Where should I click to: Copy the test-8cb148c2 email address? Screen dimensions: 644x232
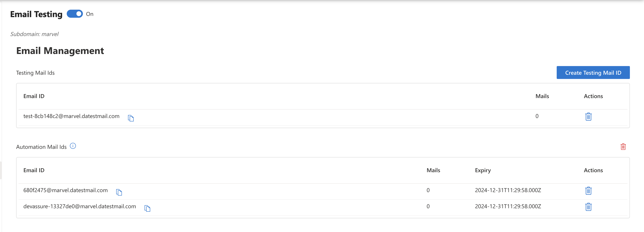131,118
